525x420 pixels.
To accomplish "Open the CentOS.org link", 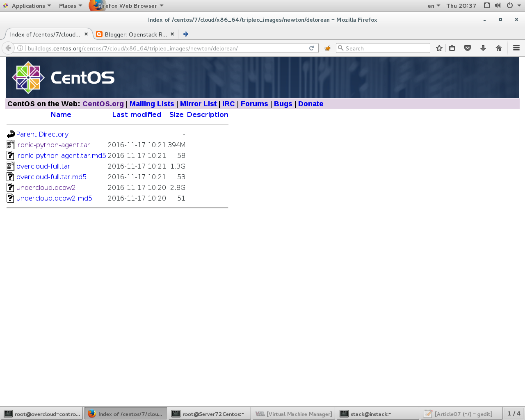I will pos(103,104).
